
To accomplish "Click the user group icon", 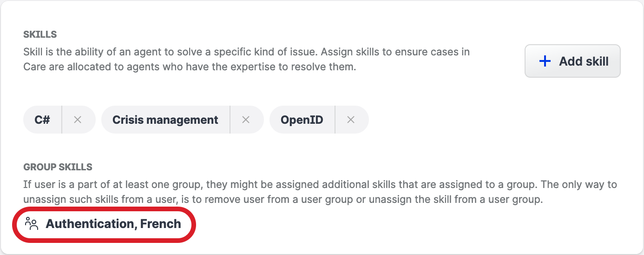I will [x=32, y=224].
